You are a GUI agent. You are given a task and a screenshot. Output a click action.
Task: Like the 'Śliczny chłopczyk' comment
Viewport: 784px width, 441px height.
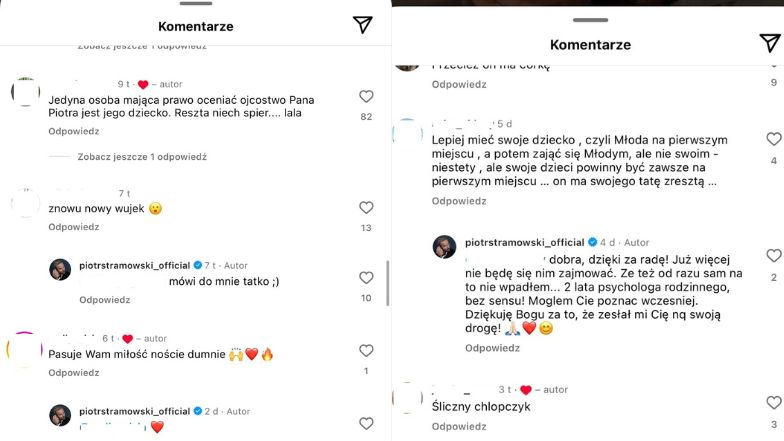tap(773, 403)
